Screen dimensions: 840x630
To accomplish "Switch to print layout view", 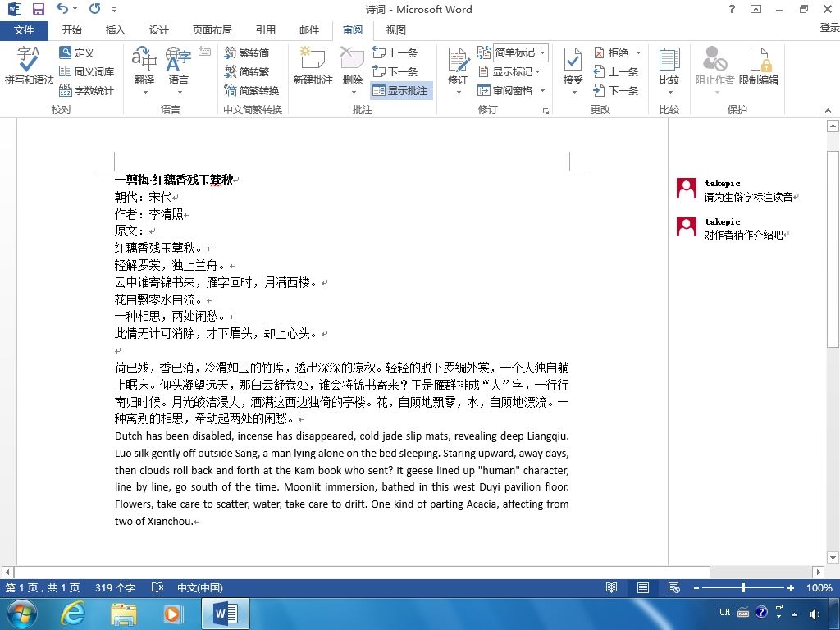I will pos(643,587).
